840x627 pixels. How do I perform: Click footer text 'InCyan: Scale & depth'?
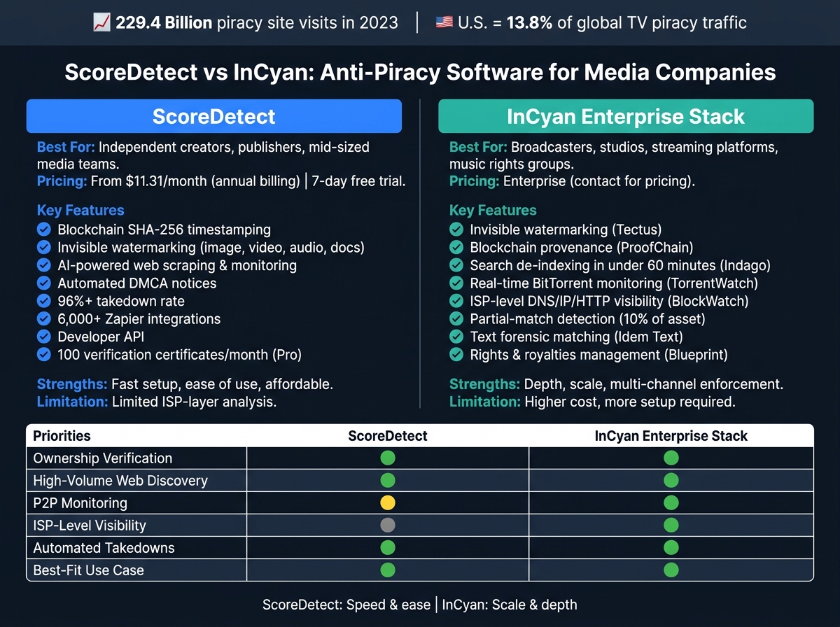510,604
